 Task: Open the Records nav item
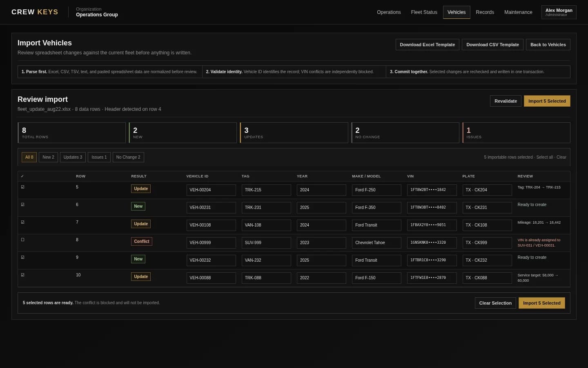(x=485, y=12)
